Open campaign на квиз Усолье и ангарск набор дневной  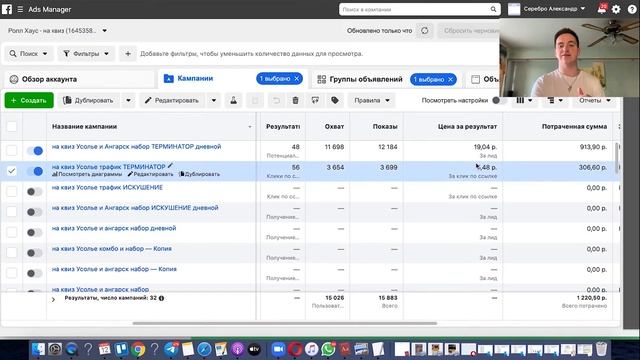tap(114, 228)
